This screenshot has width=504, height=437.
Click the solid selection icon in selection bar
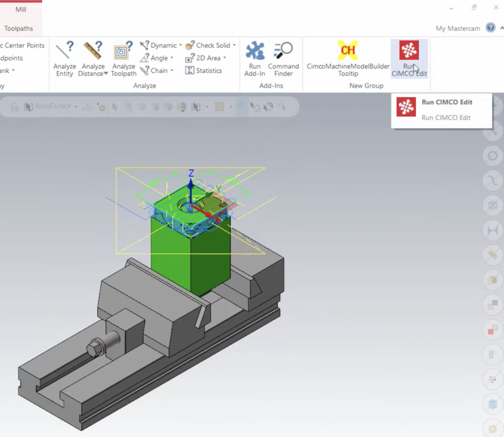point(182,107)
